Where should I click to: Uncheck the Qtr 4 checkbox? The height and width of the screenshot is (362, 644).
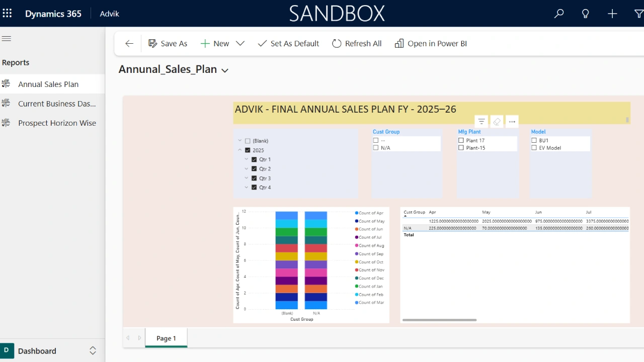tap(254, 188)
